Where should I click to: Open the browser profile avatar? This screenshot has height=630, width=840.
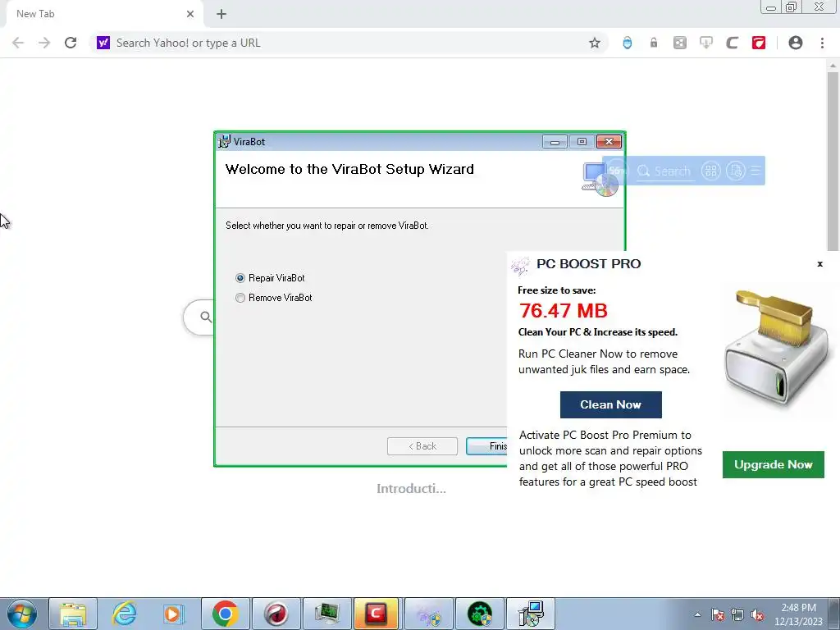coord(796,43)
